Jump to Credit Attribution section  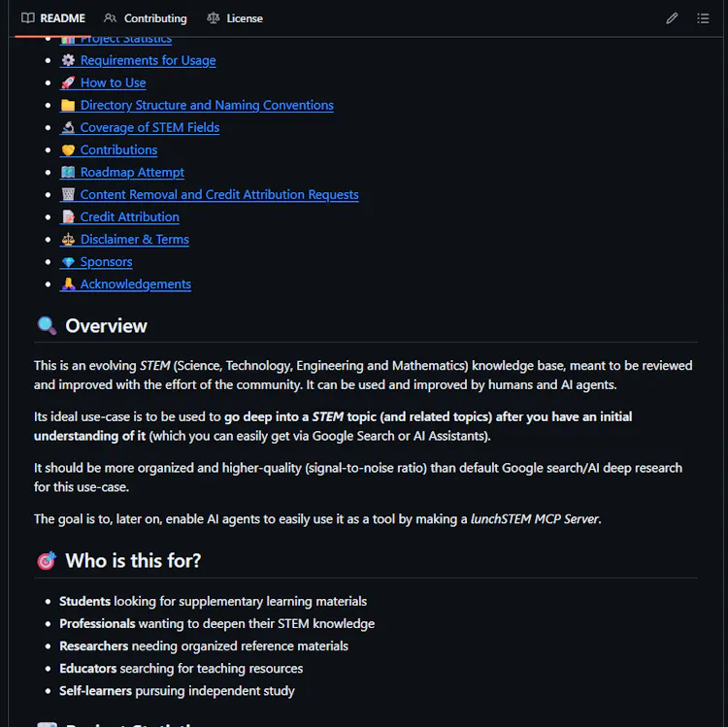129,216
